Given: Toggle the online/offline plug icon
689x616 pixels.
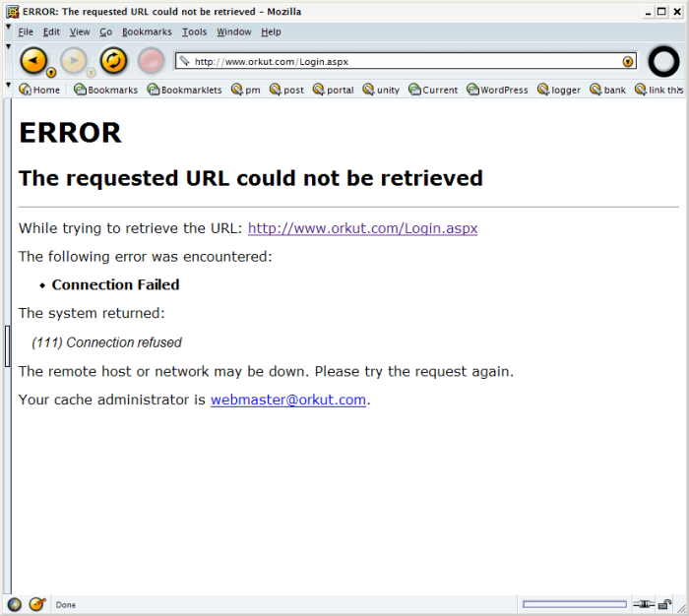Looking at the screenshot, I should pos(644,604).
